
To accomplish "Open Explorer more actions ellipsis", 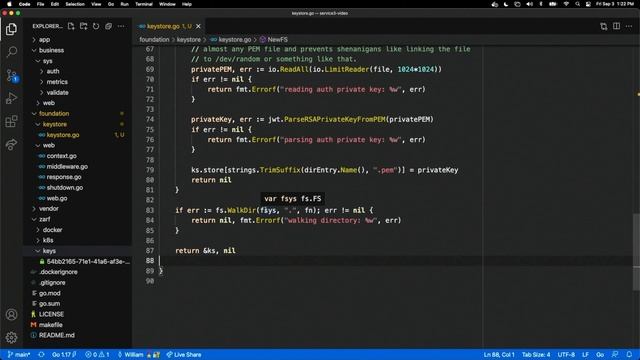I will coord(121,26).
